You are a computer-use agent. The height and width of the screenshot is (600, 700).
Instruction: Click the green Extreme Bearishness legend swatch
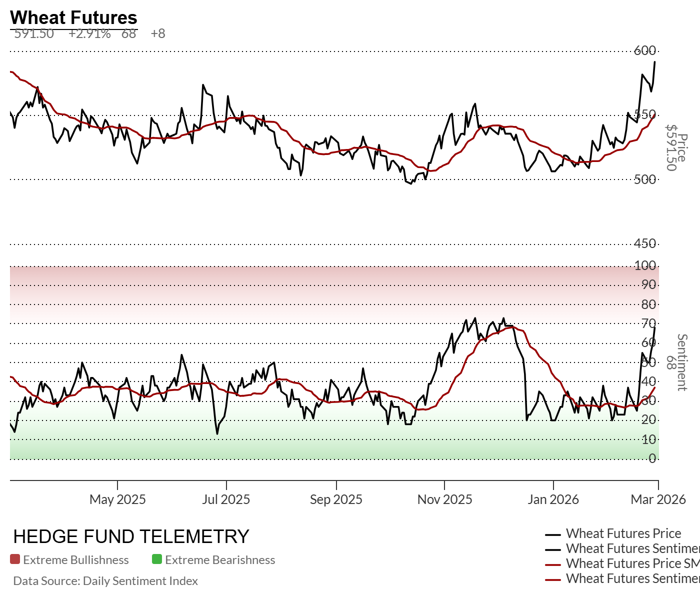(157, 559)
